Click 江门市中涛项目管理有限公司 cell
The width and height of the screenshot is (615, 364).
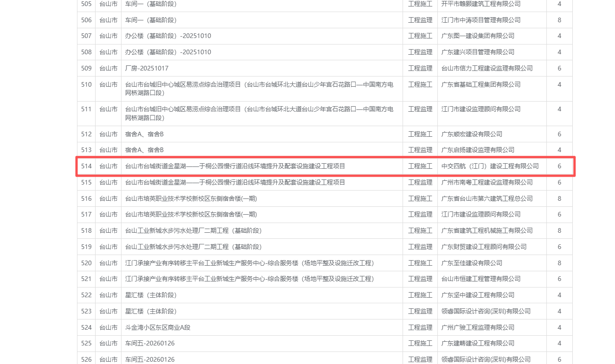click(x=480, y=20)
